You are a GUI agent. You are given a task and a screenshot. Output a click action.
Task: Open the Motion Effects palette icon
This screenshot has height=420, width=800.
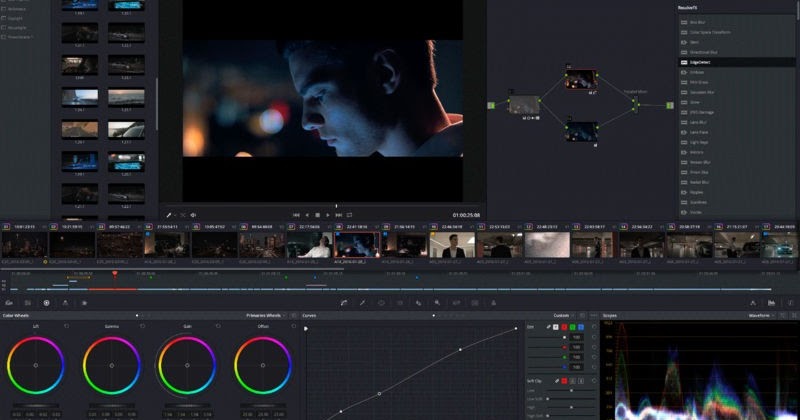(x=84, y=303)
